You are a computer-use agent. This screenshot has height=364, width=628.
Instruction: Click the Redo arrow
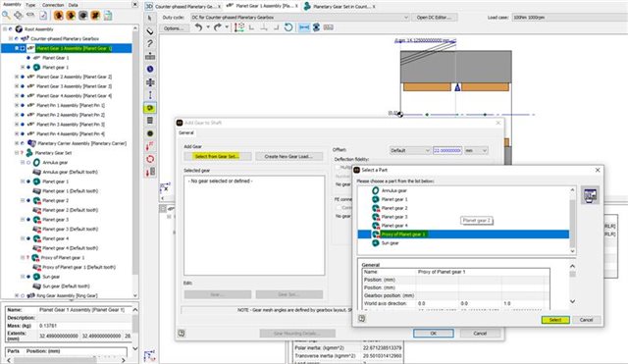[217, 27]
